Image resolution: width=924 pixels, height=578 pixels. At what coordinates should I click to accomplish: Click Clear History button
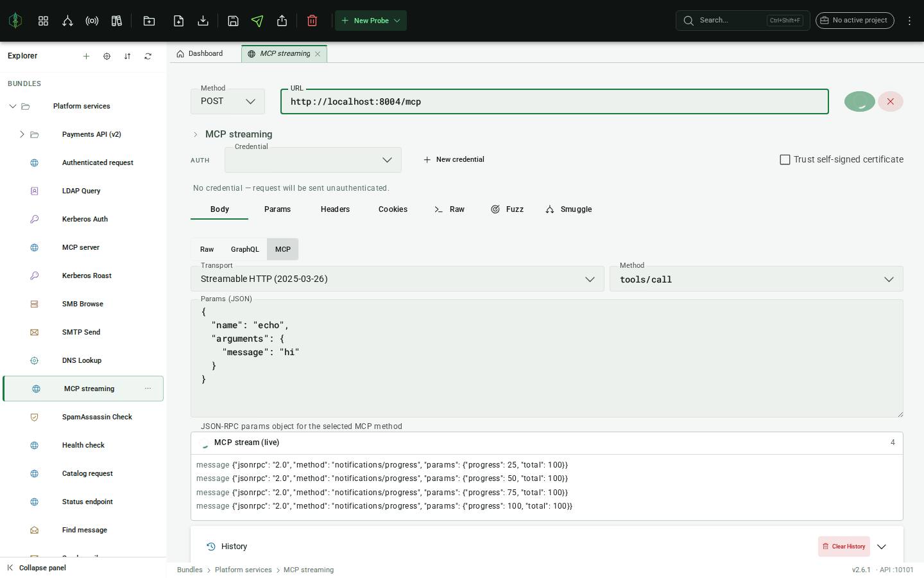844,547
